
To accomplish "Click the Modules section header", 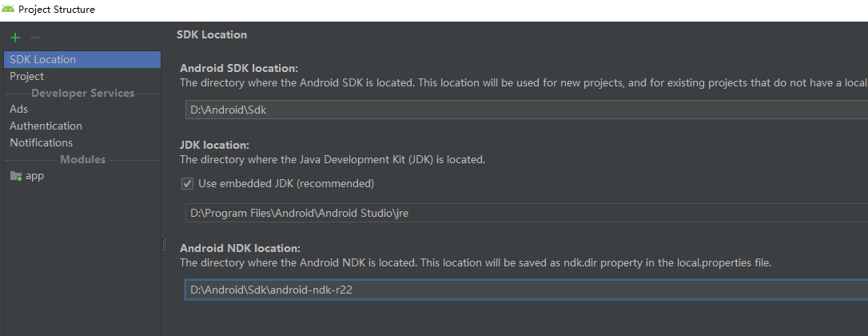I will pyautogui.click(x=82, y=159).
